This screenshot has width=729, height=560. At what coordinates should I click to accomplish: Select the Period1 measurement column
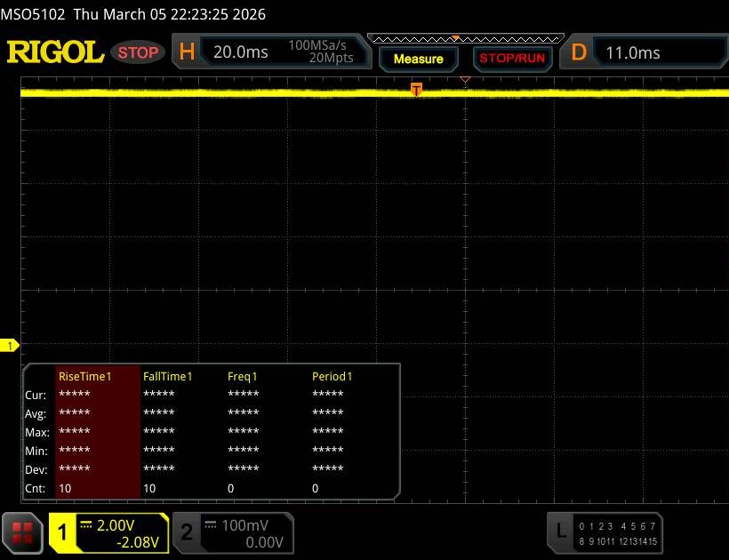(332, 376)
